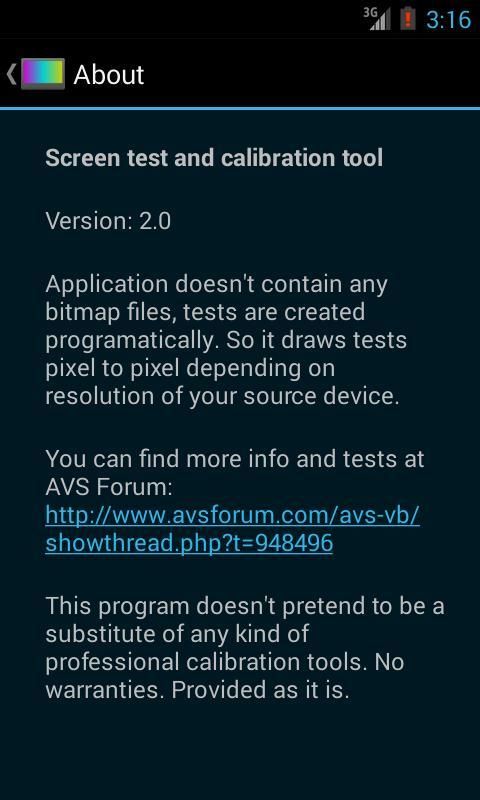Viewport: 480px width, 800px height.
Task: Tap the line 'Application doesn't contain any'
Action: (216, 285)
